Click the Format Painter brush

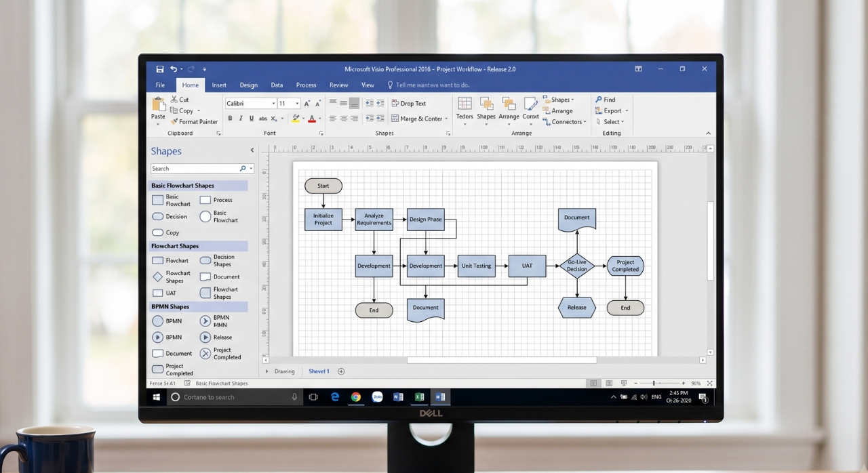[174, 122]
